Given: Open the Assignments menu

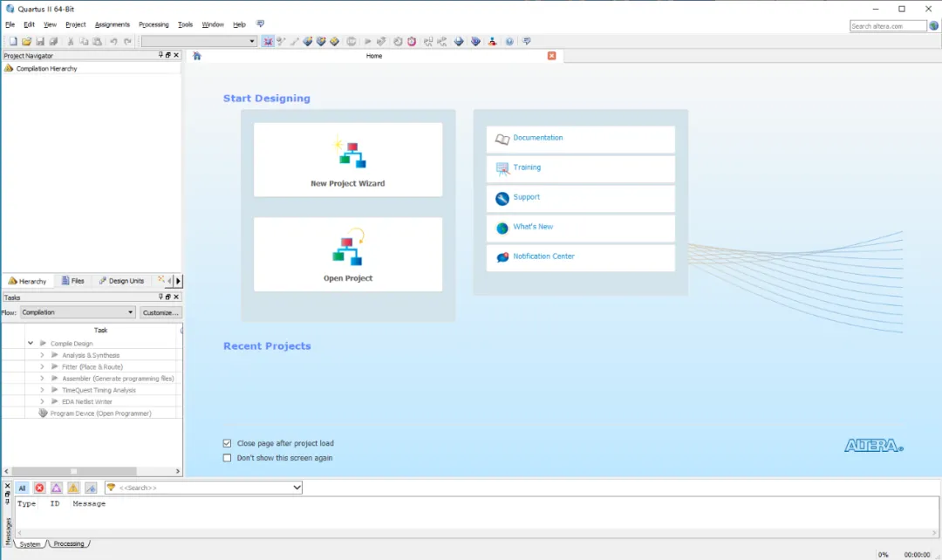Looking at the screenshot, I should (113, 24).
